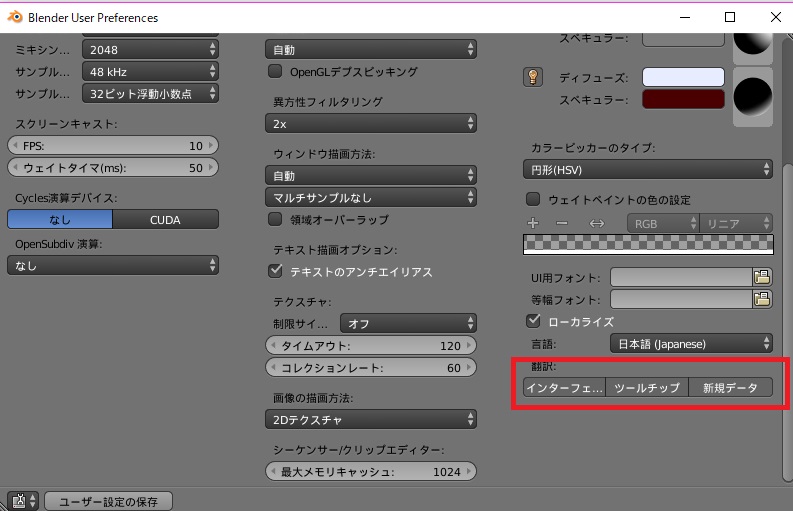Open the top 自動 dropdown above OpenGLデプスピッキング
Viewport: 793px width, 511px height.
[371, 50]
